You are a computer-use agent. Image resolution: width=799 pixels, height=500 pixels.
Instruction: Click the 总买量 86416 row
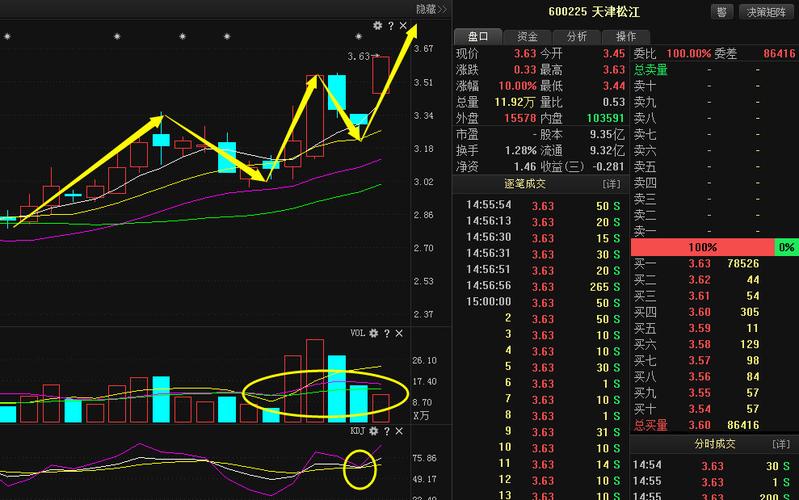tap(714, 425)
